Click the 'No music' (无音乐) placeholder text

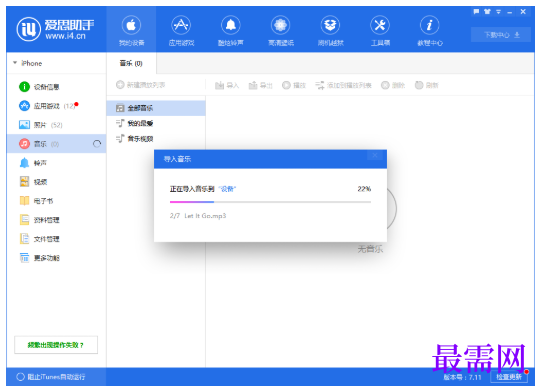(370, 249)
